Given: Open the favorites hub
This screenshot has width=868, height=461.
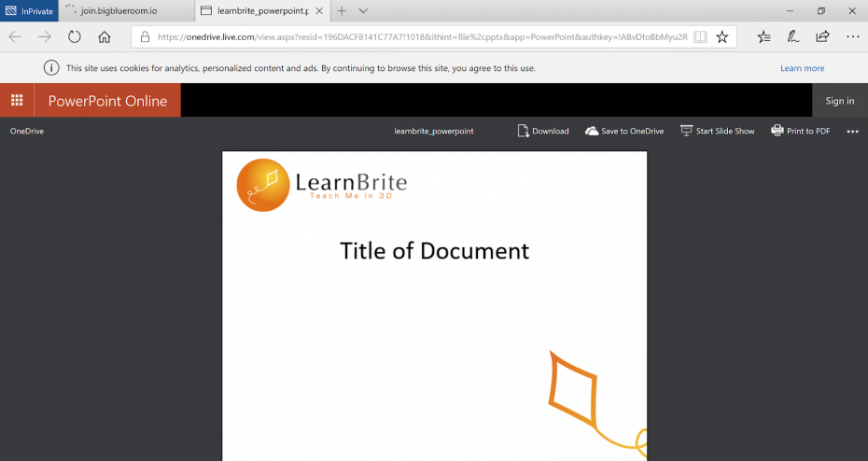Looking at the screenshot, I should click(763, 37).
